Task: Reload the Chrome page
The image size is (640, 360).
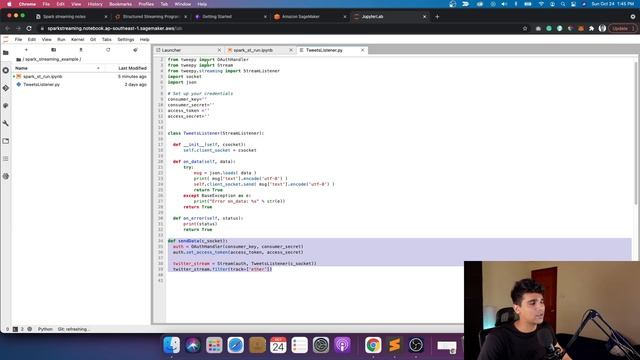Action: [x=29, y=29]
